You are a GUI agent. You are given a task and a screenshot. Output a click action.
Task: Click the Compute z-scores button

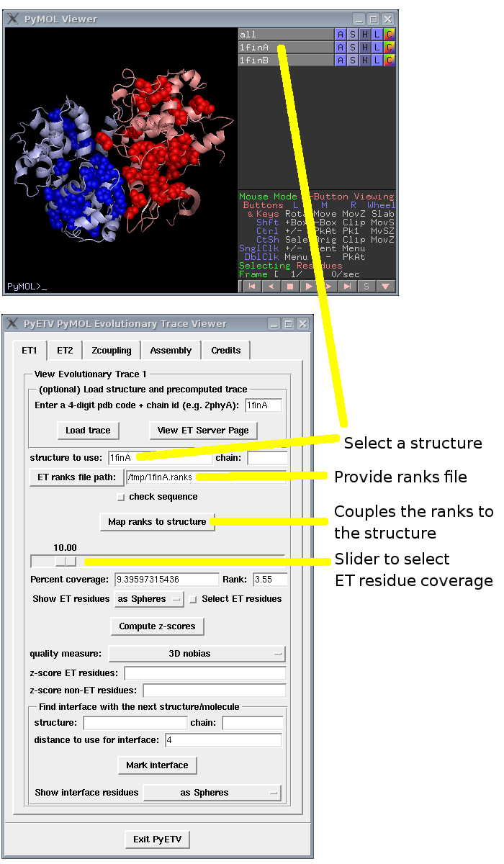click(157, 626)
